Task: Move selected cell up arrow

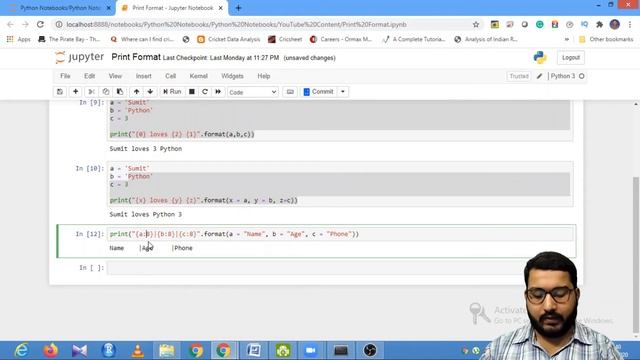Action: coord(136,92)
